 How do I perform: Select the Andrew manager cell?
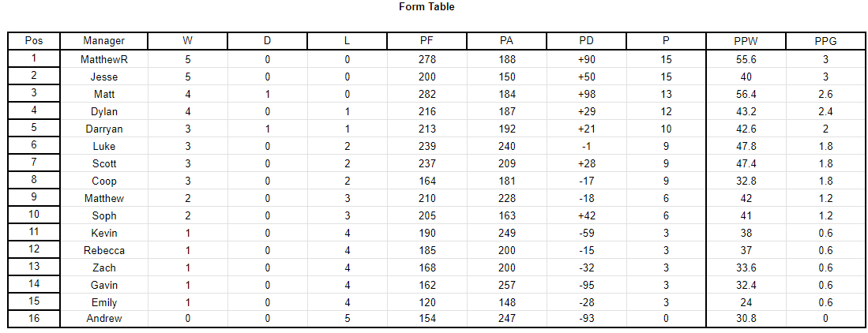point(104,319)
